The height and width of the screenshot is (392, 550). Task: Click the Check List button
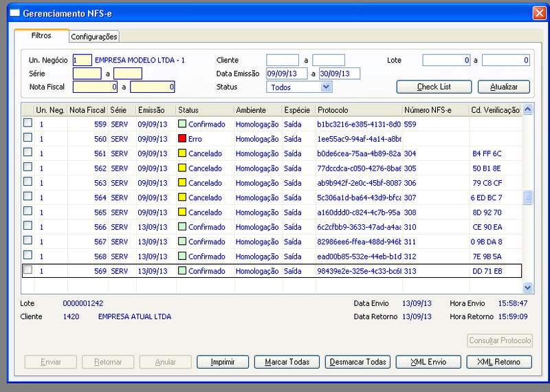pos(434,87)
